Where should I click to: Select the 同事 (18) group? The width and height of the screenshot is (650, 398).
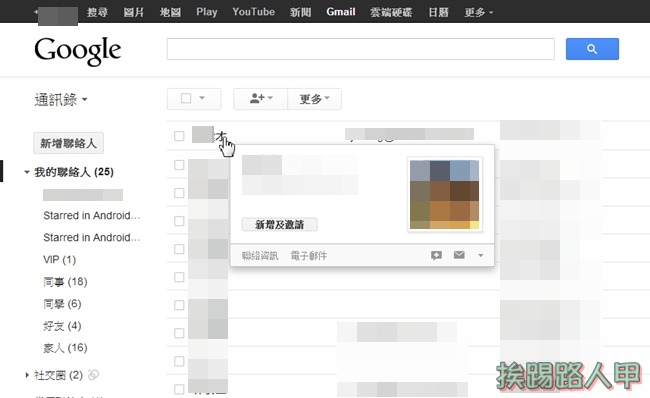tap(65, 282)
